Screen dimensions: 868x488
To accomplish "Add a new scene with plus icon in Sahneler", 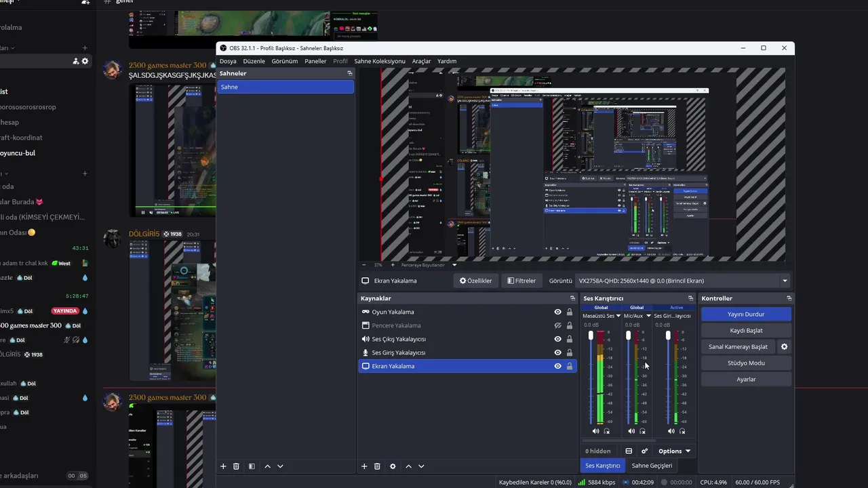I will (223, 466).
